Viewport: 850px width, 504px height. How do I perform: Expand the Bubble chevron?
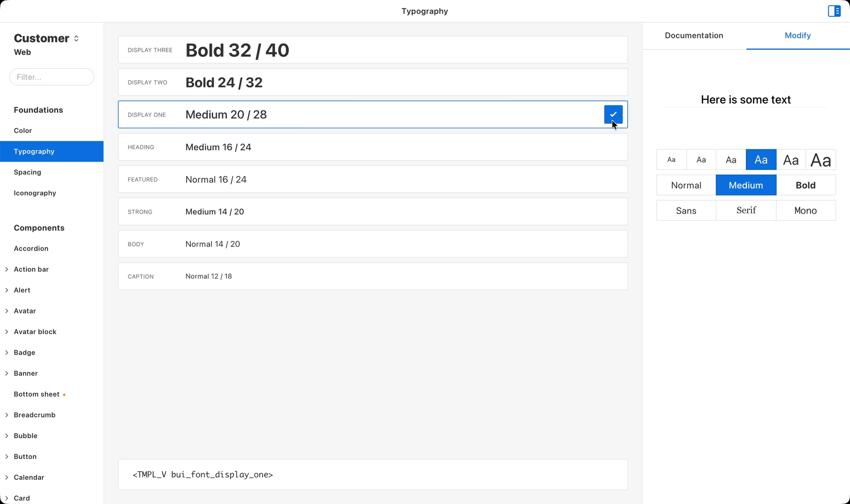pyautogui.click(x=7, y=436)
